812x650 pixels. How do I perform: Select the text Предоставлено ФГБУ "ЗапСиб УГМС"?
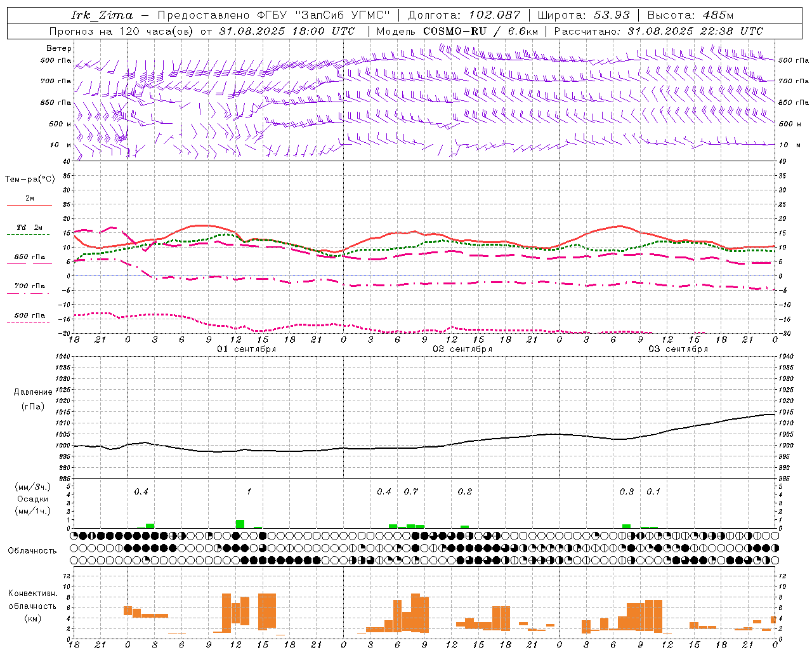tap(273, 15)
